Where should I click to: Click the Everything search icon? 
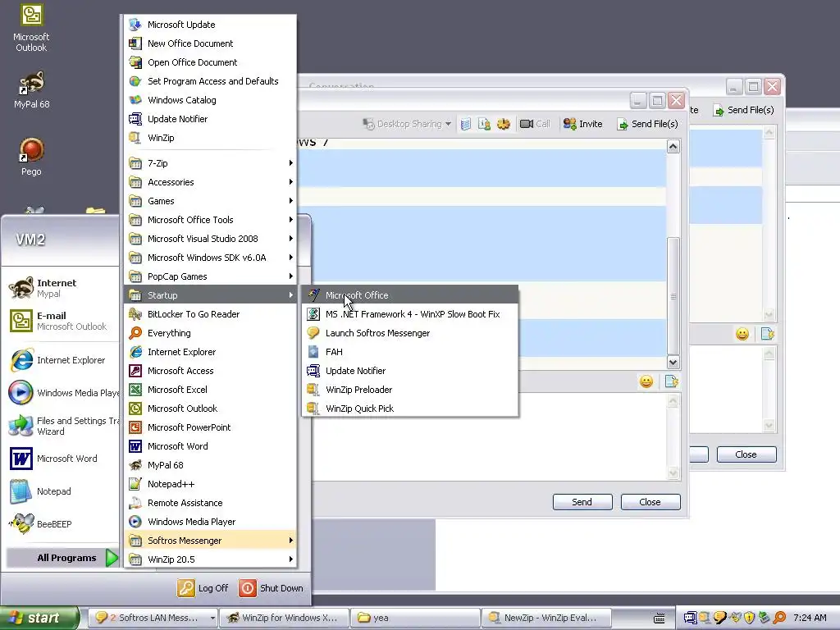(135, 333)
